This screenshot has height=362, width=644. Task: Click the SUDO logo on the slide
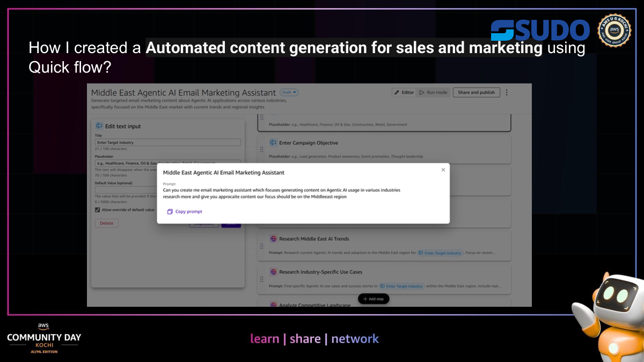[540, 30]
